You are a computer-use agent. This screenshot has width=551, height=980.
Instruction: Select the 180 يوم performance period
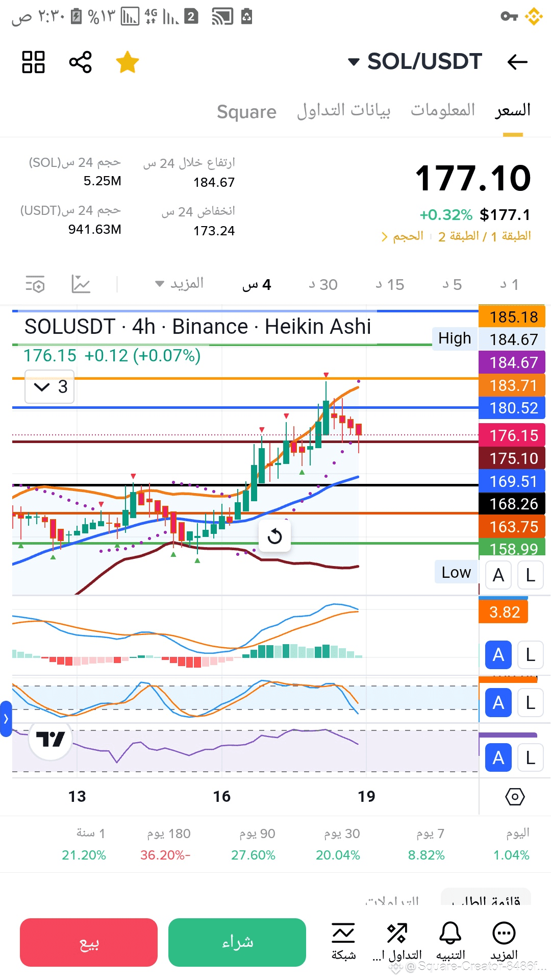[165, 844]
